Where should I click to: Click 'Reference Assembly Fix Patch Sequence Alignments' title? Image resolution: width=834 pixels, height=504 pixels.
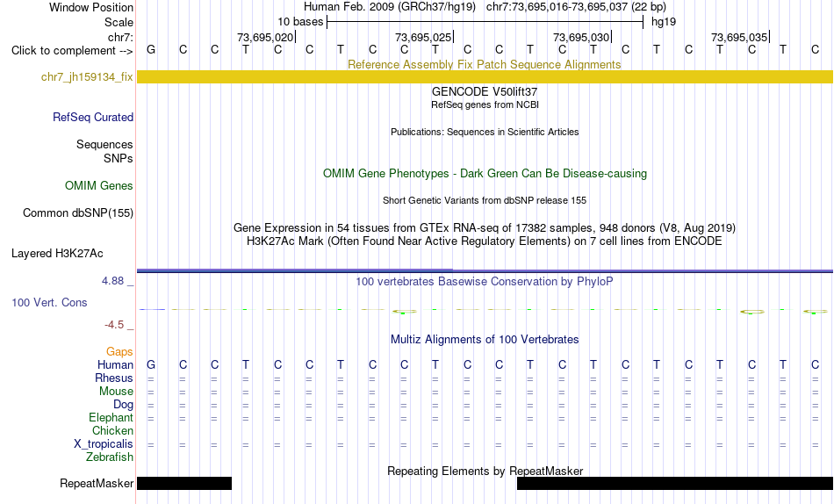tap(485, 64)
